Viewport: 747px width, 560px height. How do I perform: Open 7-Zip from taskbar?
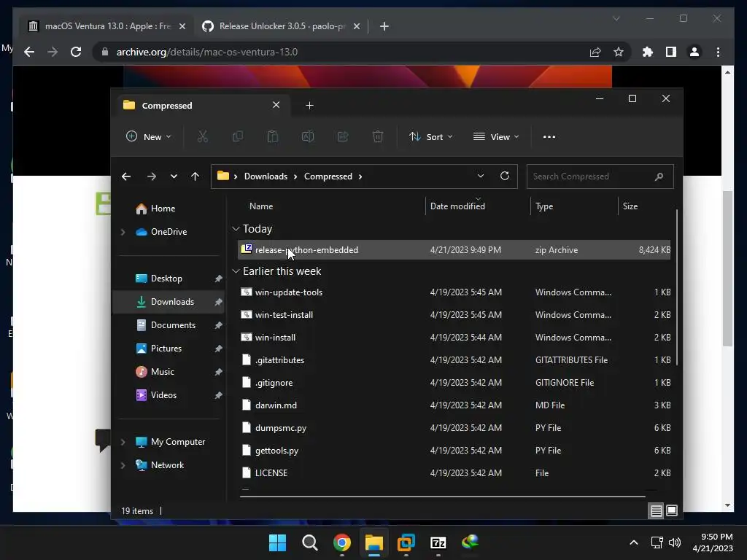[x=438, y=542]
